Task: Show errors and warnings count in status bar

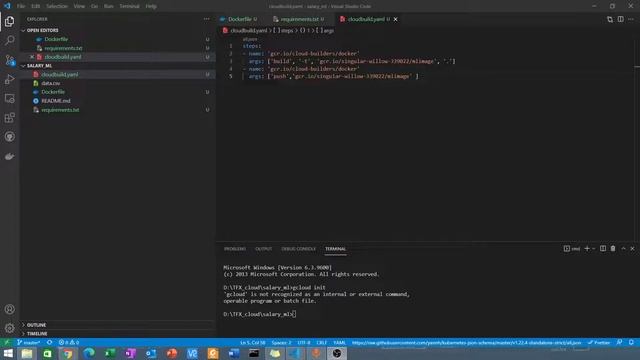Action: tap(69, 342)
